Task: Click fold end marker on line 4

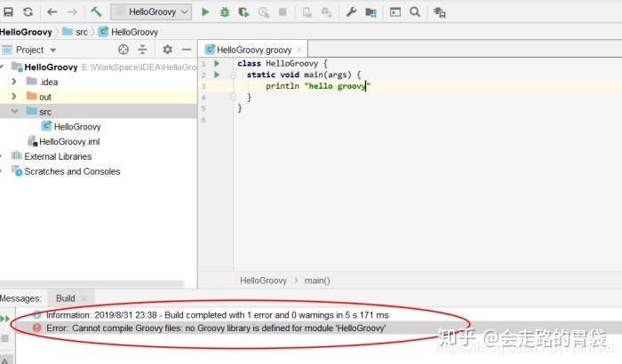Action: tap(233, 97)
